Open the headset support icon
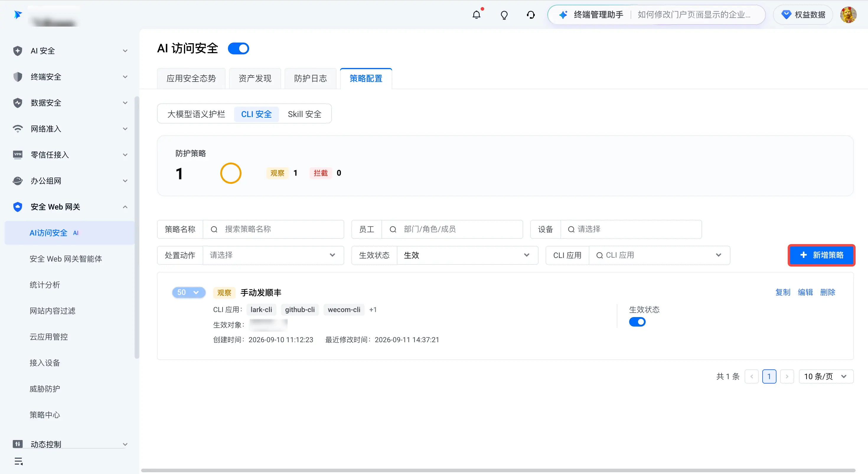The width and height of the screenshot is (868, 474). point(531,15)
